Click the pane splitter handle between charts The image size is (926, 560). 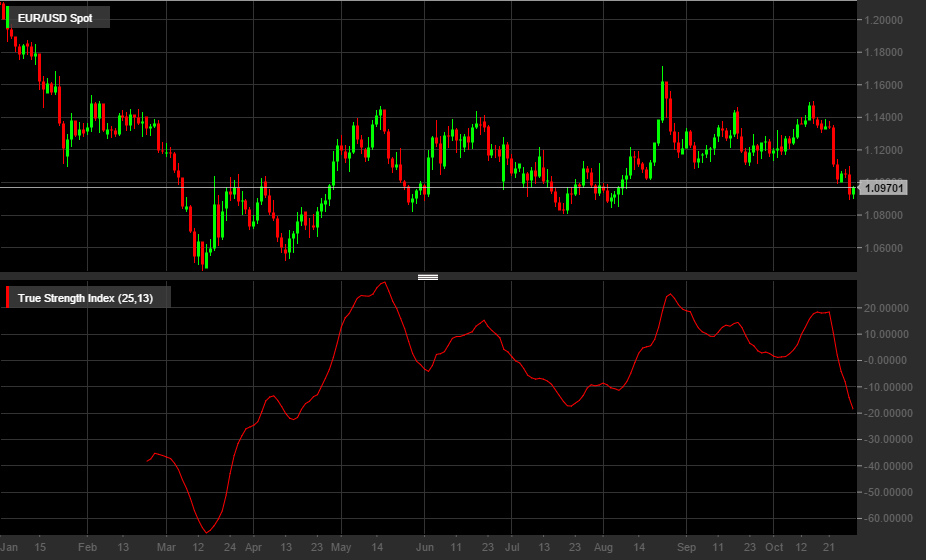(428, 277)
